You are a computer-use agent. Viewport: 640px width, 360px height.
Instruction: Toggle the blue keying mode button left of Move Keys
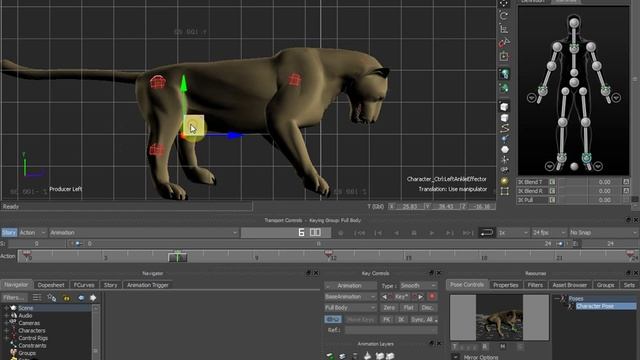[x=333, y=320]
